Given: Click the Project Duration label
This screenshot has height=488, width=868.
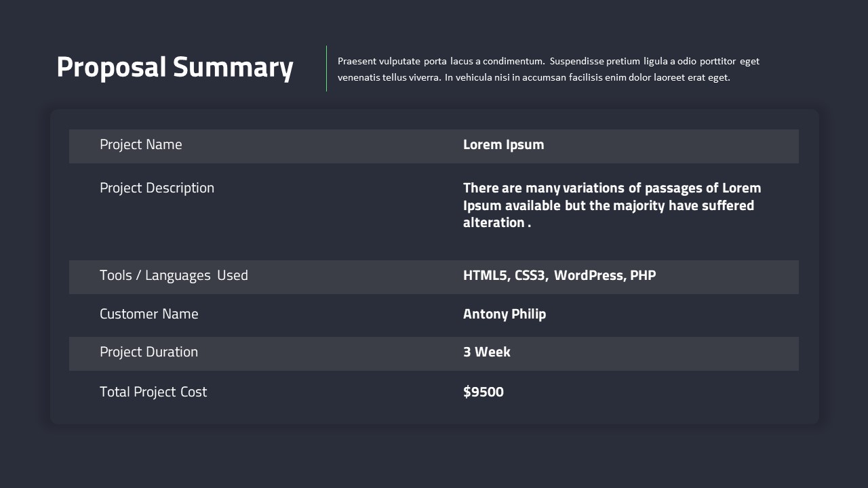Looking at the screenshot, I should [x=149, y=352].
